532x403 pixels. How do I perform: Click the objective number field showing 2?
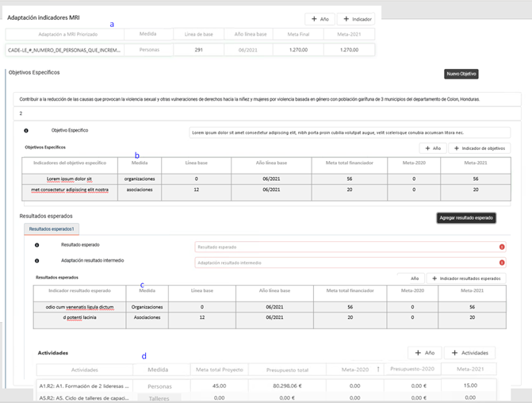point(267,113)
